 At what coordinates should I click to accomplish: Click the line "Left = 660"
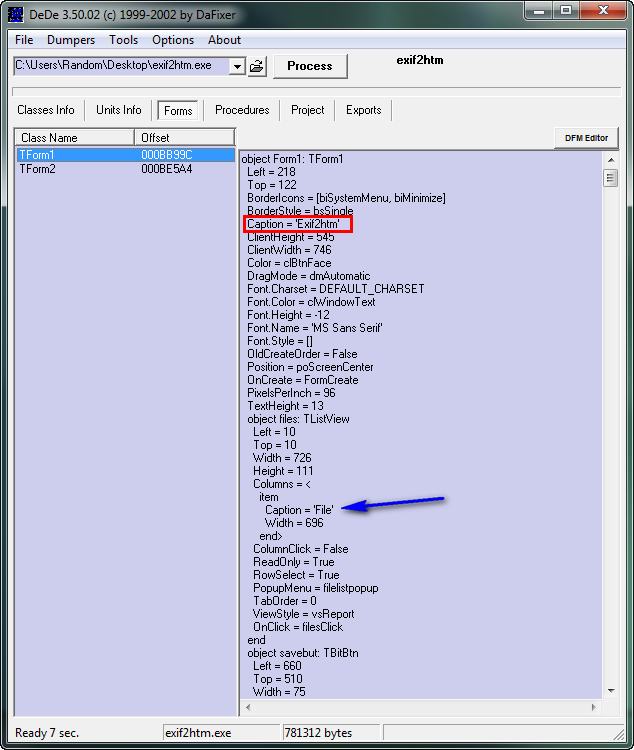277,666
